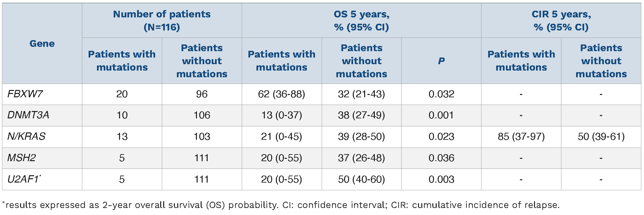Click the OS value 62 (36-88)
Screen dimensions: 644x215
[281, 94]
